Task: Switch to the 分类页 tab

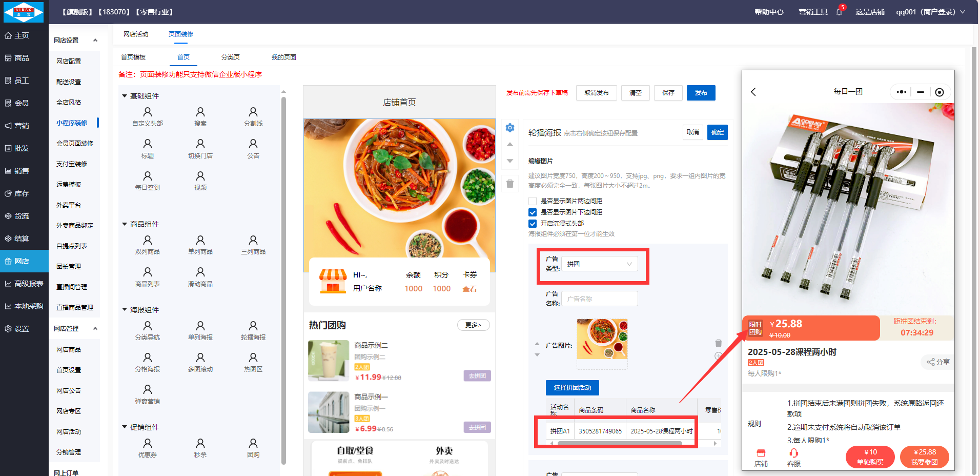Action: [230, 57]
